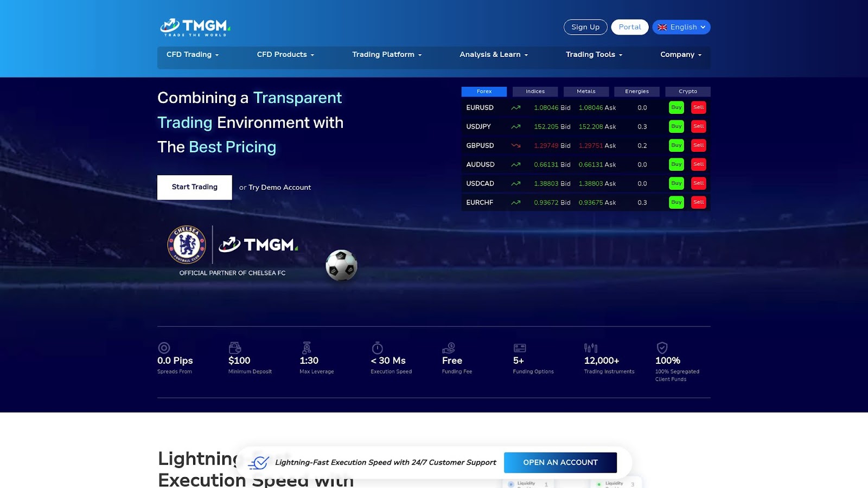Buy EURCHF

[676, 202]
